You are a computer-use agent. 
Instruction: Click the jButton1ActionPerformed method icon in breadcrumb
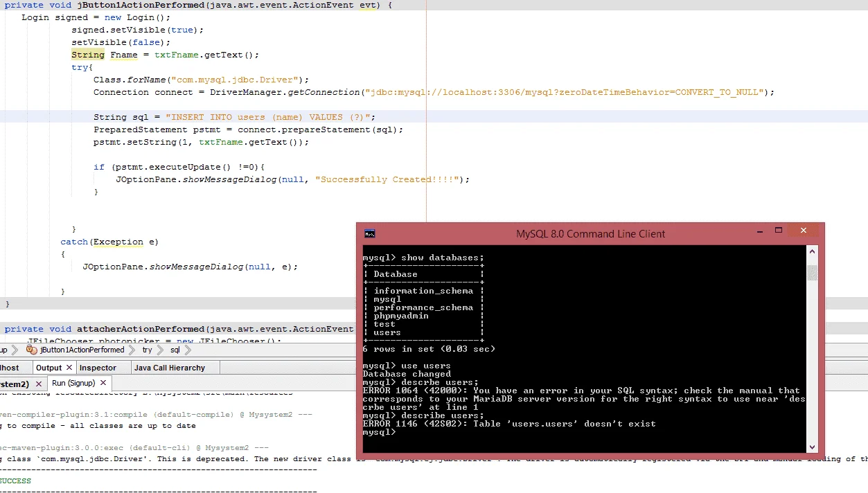tap(32, 350)
